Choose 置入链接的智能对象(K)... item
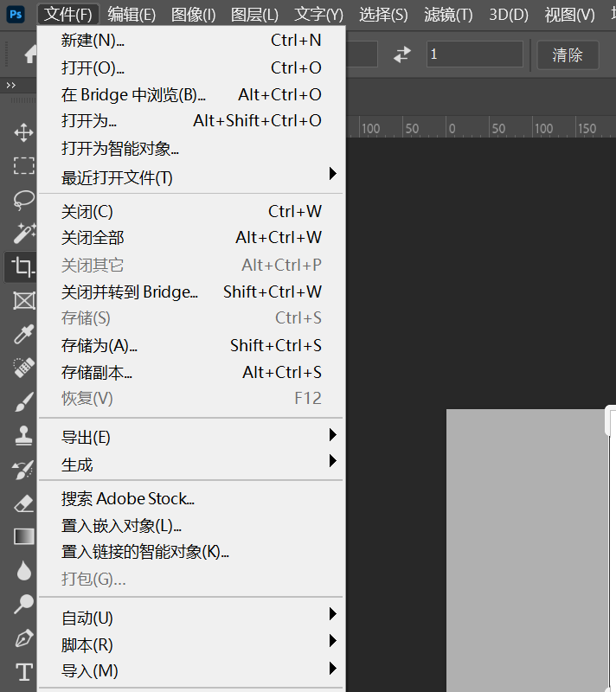This screenshot has height=692, width=616. point(191,552)
